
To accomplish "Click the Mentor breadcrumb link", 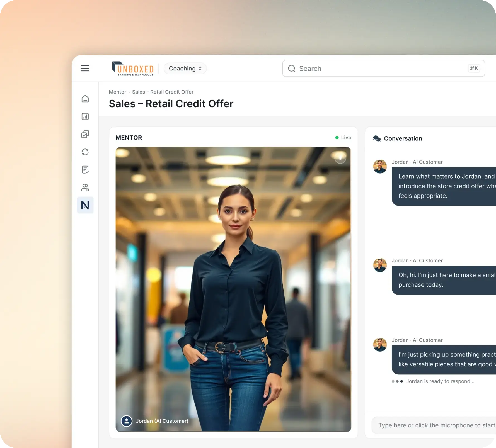I will coord(117,92).
